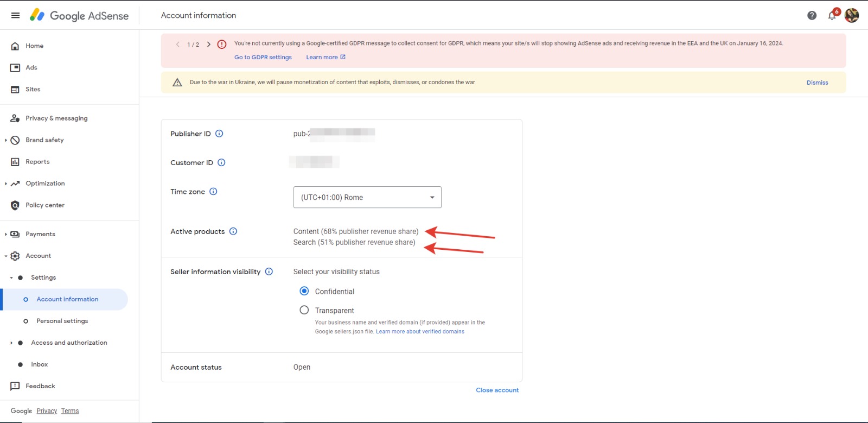Dismiss the Ukraine war notice
Image resolution: width=868 pixels, height=423 pixels.
tap(817, 83)
